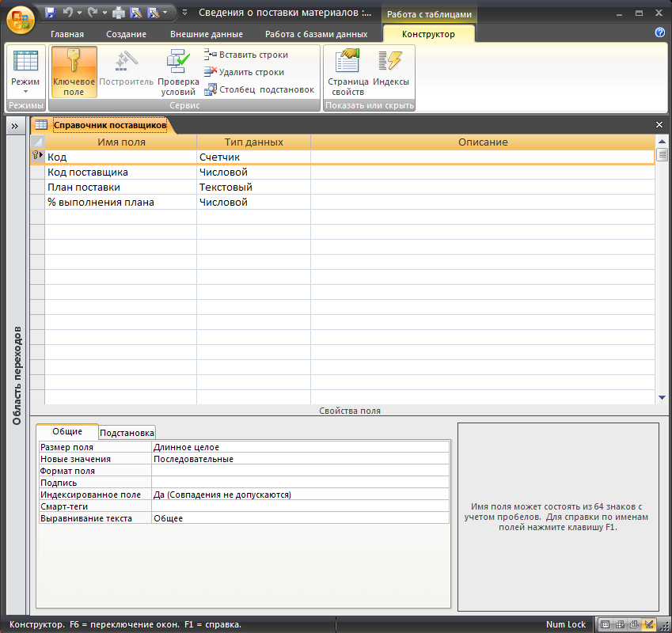Click the Формат поля property field
Screen dimensions: 672x633
click(299, 471)
